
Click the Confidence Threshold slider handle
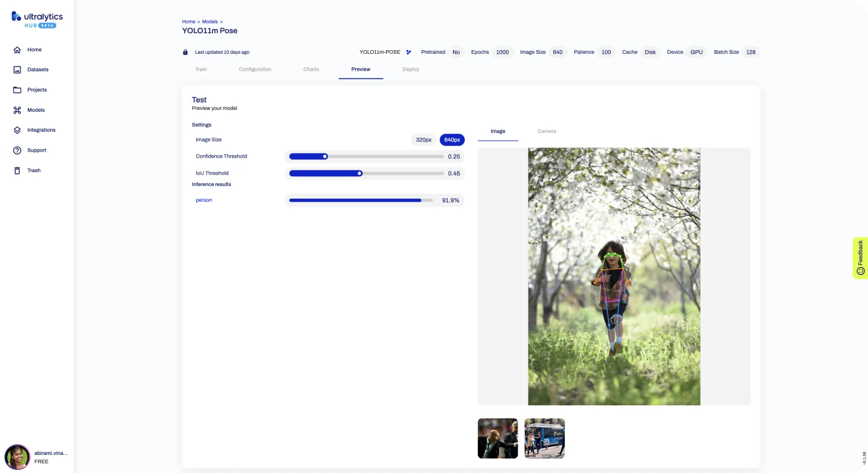(x=325, y=156)
